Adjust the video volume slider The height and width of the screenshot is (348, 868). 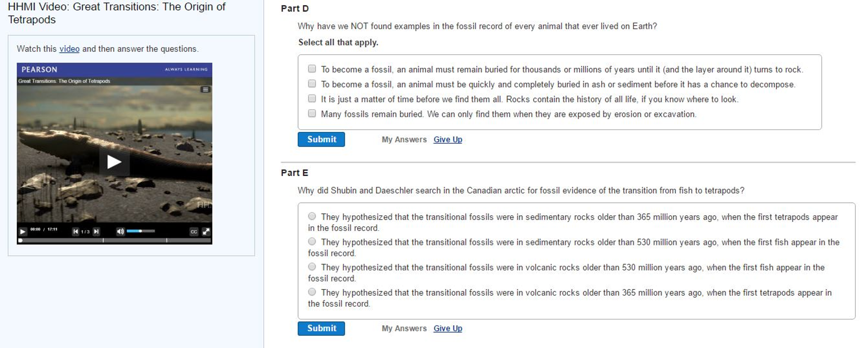pyautogui.click(x=140, y=231)
